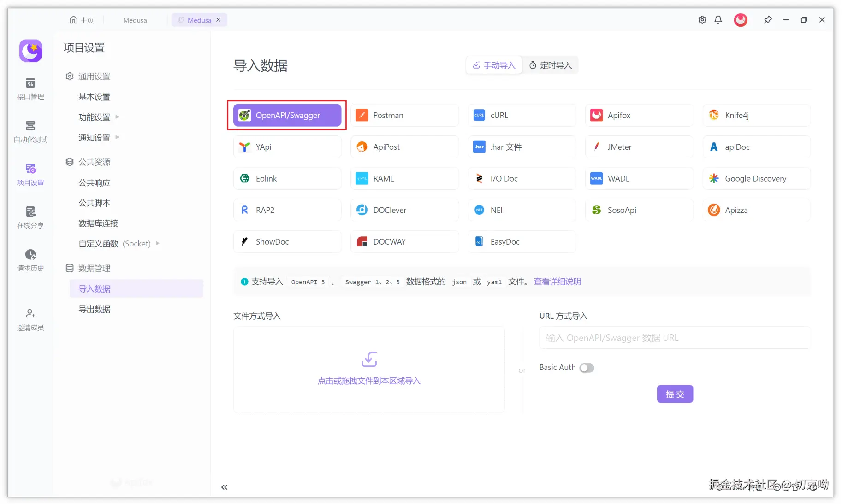The height and width of the screenshot is (504, 842).
Task: Expand the 自定义函数 (Socket) arrow
Action: [158, 243]
